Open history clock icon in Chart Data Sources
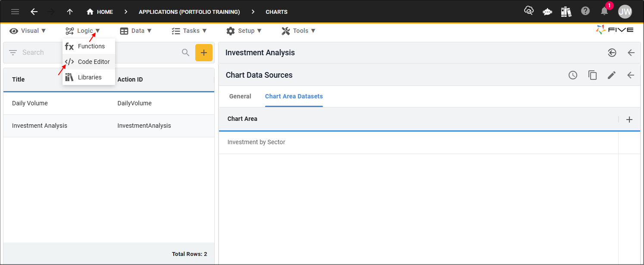 573,75
